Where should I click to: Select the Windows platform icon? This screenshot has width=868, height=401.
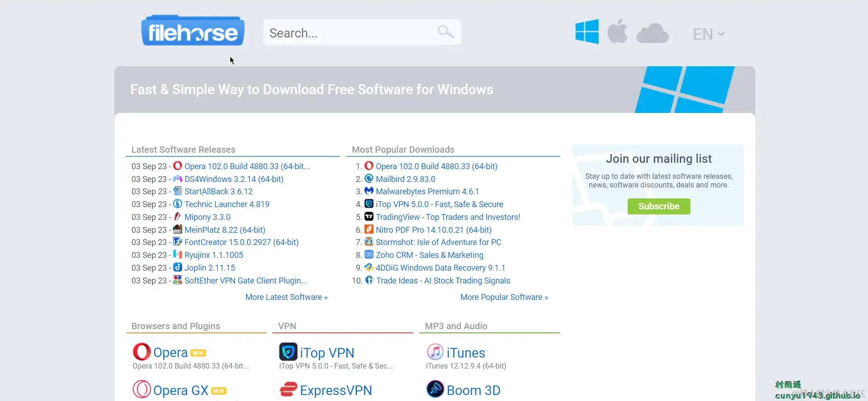click(587, 32)
